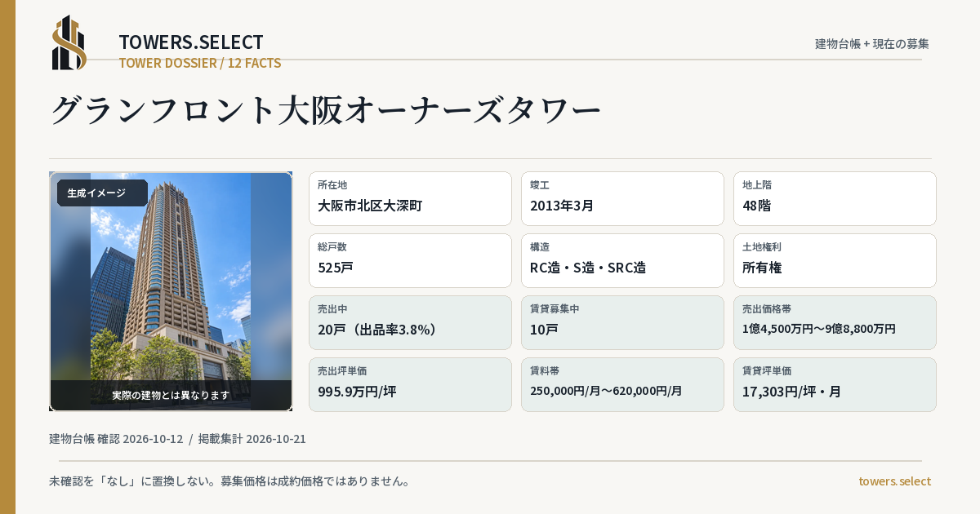Click the TOWER DOSSIER / 12 FACTS subtitle
The image size is (980, 514).
point(200,63)
